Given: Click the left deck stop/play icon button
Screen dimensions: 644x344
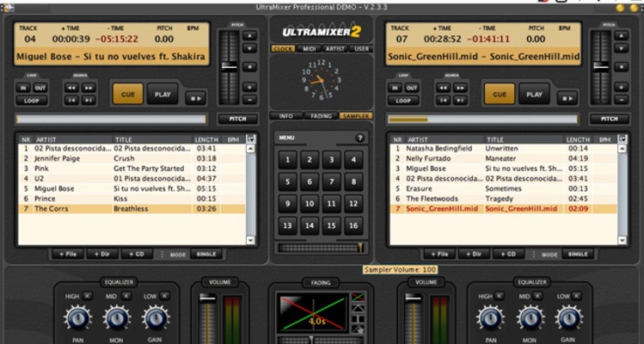Looking at the screenshot, I should click(x=195, y=99).
